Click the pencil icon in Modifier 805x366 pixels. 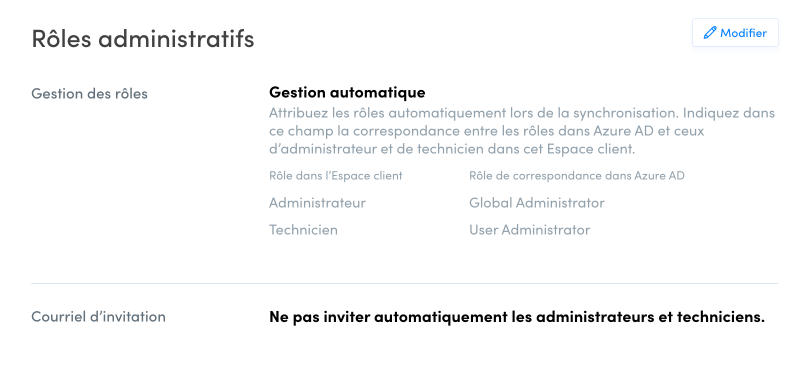click(710, 33)
